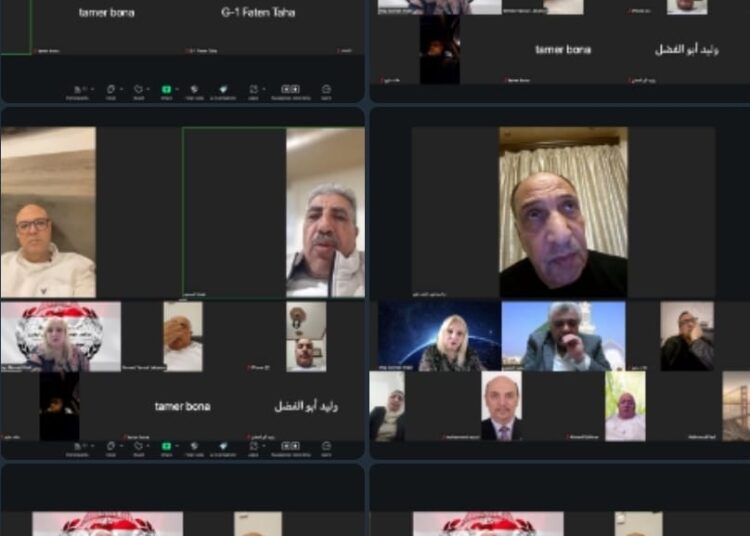Viewport: 750px width, 536px height.
Task: Expand Chat caret in the middle-left Zoom window
Action: tap(121, 446)
